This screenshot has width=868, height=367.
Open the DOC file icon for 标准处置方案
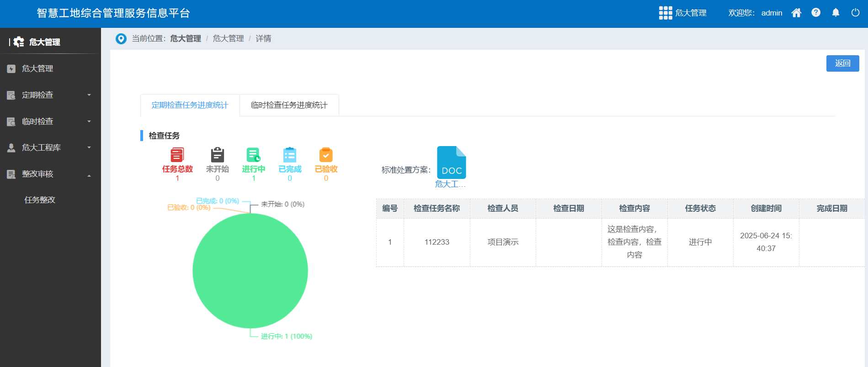coord(451,163)
